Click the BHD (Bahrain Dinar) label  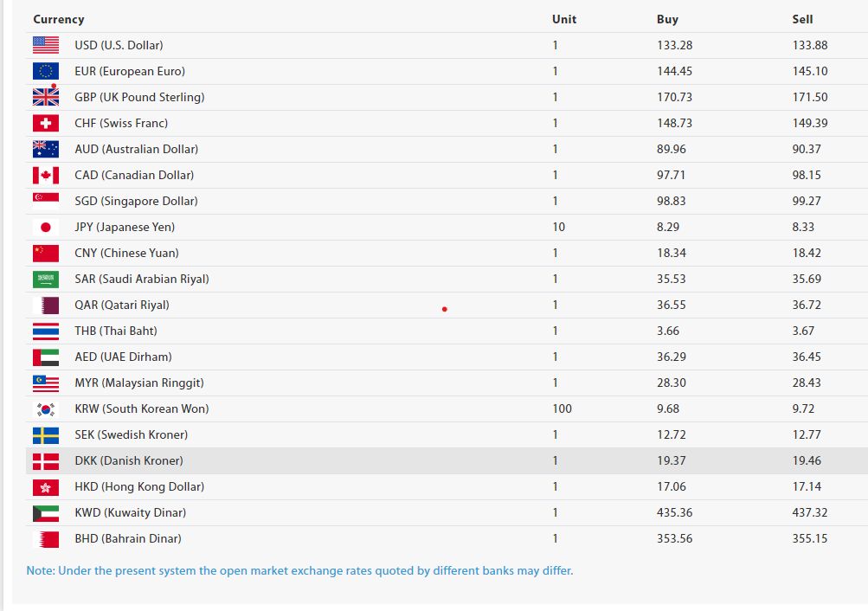[128, 538]
